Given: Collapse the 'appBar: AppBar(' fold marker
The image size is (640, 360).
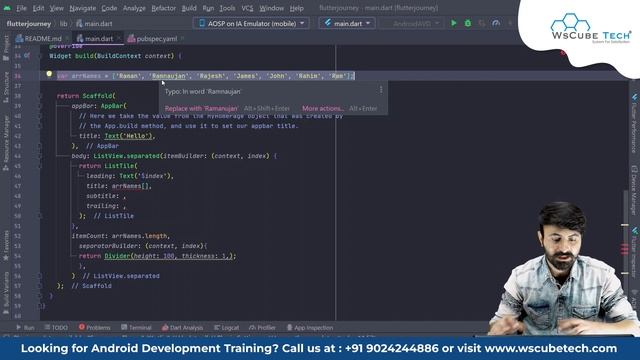Looking at the screenshot, I should 40,106.
